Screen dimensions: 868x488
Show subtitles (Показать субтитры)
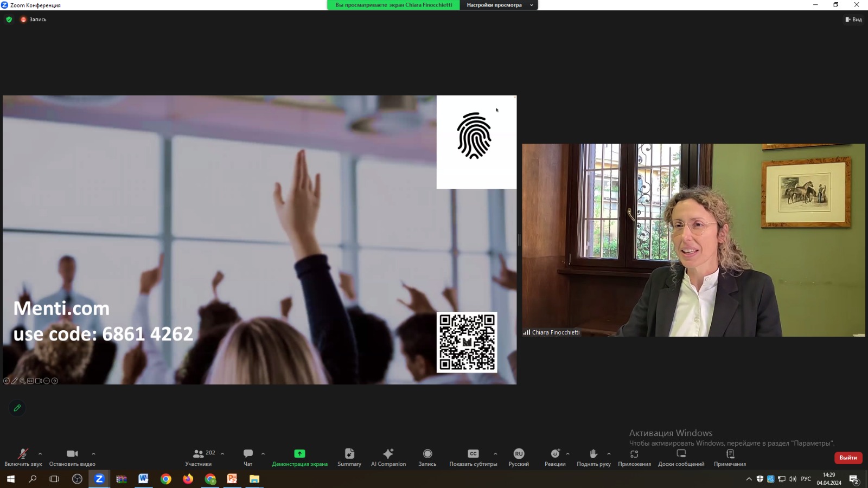coord(473,457)
